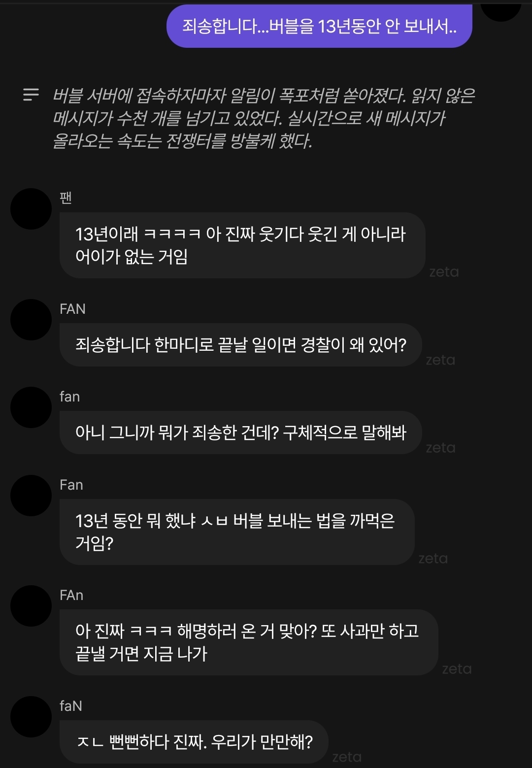Image resolution: width=532 pixels, height=768 pixels.
Task: Tap the avatar of user faN
Action: pyautogui.click(x=31, y=717)
